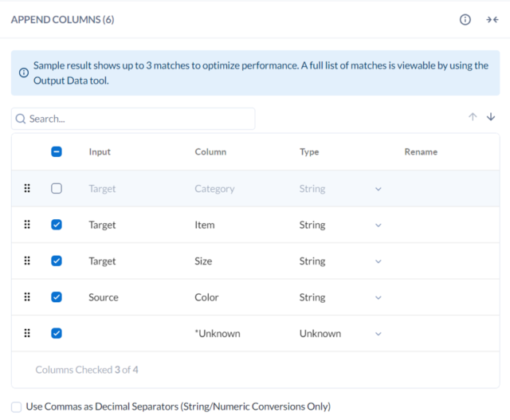Click the drag handle for Item row
This screenshot has height=420, width=510.
pos(27,225)
